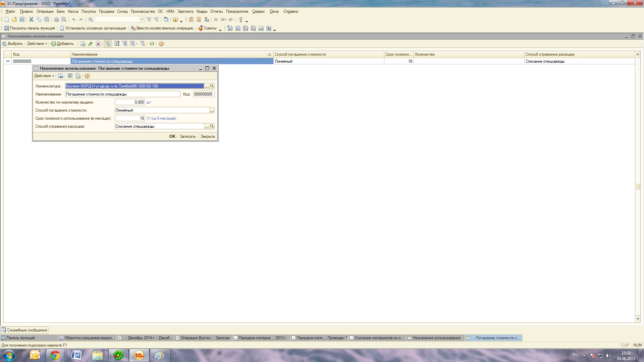644x362 pixels.
Task: Click the clear filter icon in list toolbar
Action: coord(143,44)
